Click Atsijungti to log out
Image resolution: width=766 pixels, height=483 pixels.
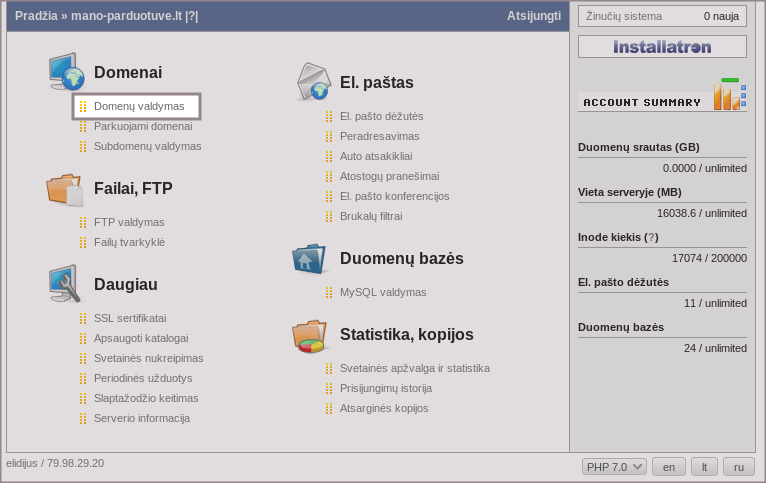533,16
